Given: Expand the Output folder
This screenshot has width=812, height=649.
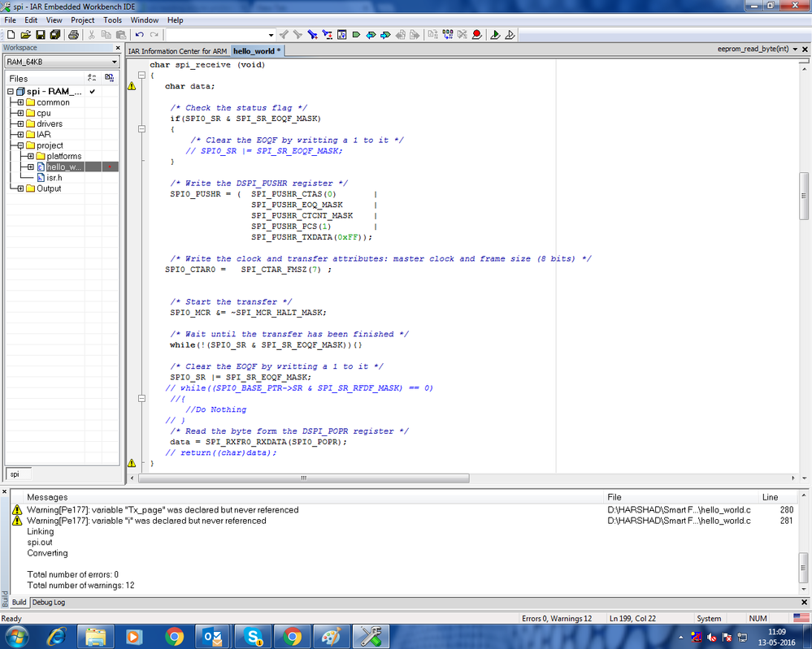Looking at the screenshot, I should [x=20, y=188].
